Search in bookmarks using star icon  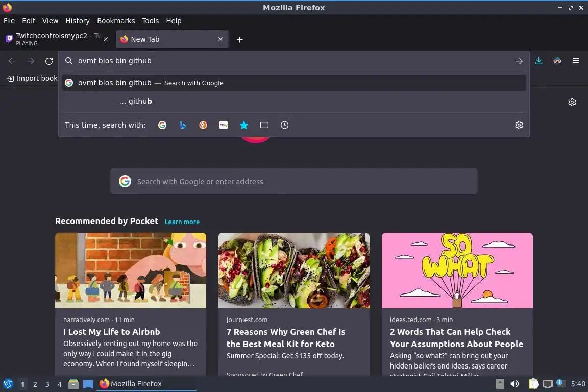[244, 125]
